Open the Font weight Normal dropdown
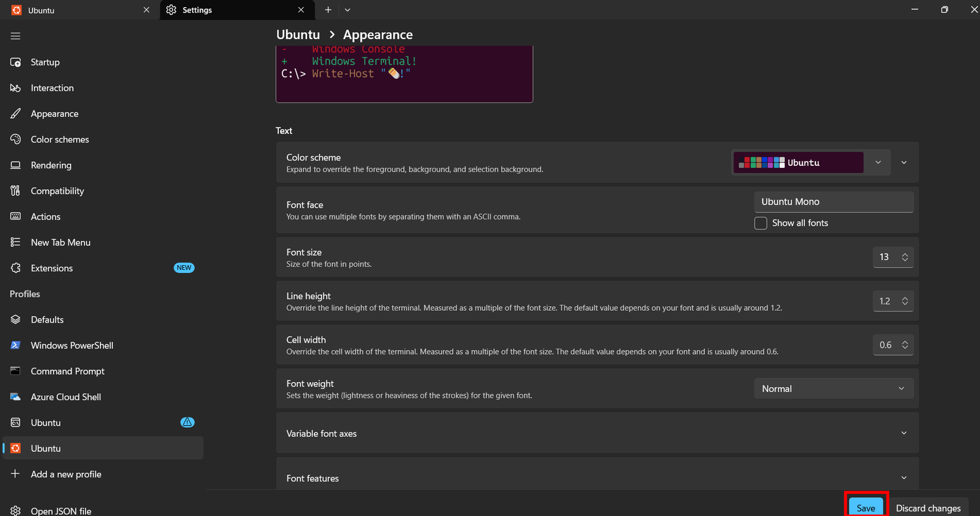The height and width of the screenshot is (516, 980). pos(834,389)
